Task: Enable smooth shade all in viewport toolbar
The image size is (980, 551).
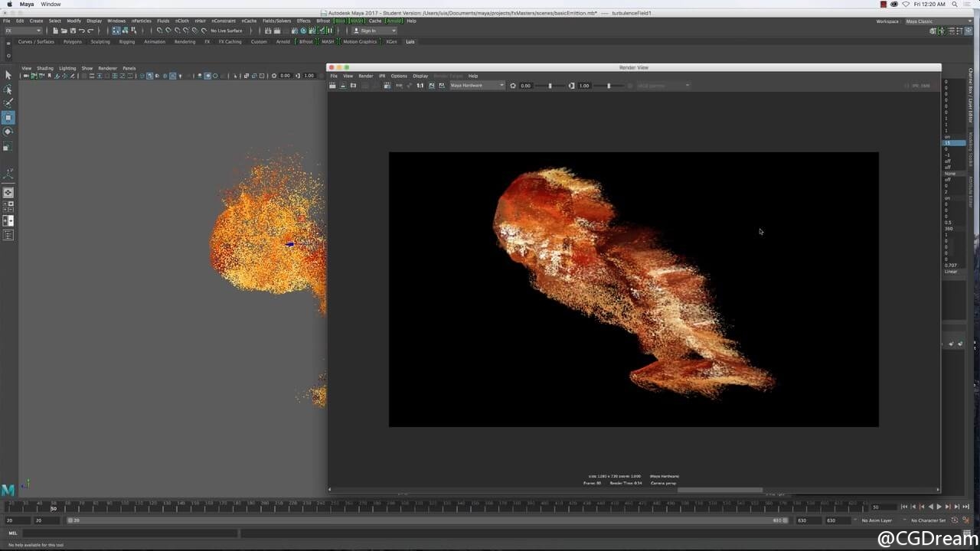Action: tap(149, 76)
